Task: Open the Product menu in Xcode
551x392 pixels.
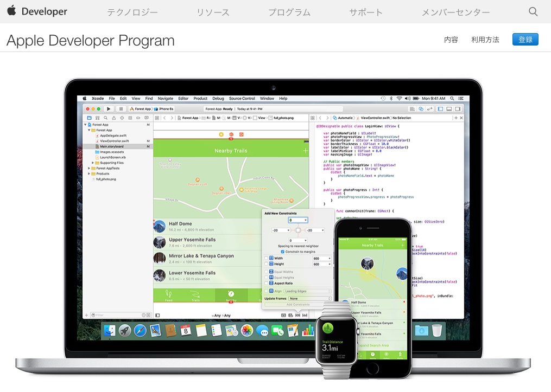Action: click(x=200, y=98)
